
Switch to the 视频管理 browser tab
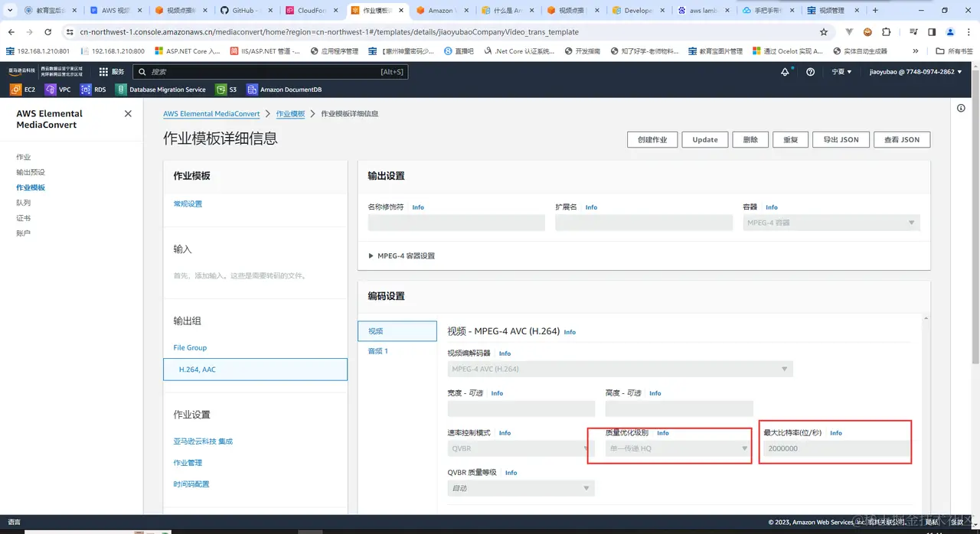point(834,11)
